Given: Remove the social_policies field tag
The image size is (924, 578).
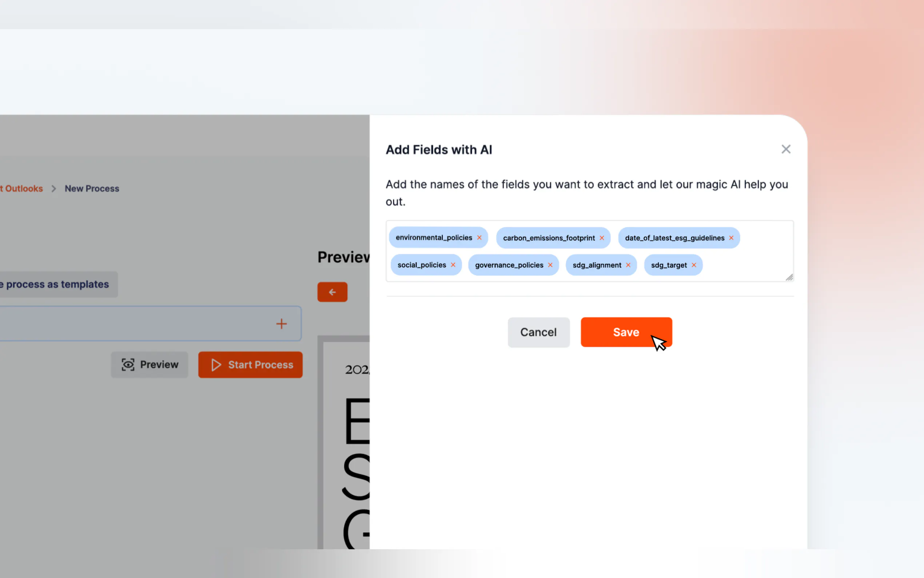Looking at the screenshot, I should coord(453,265).
